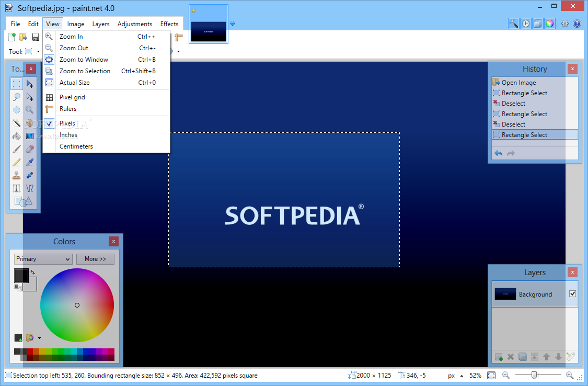Select Centimeters as the unit in View menu
The height and width of the screenshot is (386, 588).
(107, 146)
